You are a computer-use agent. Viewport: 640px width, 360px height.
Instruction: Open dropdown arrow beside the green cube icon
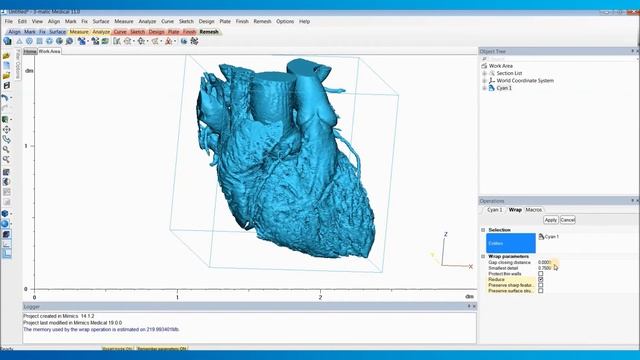pos(11,120)
